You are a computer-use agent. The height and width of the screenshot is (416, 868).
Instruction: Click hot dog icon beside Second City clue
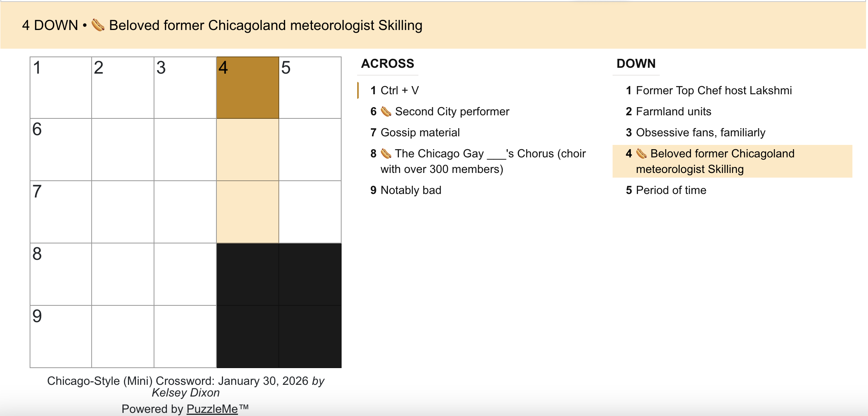[386, 112]
